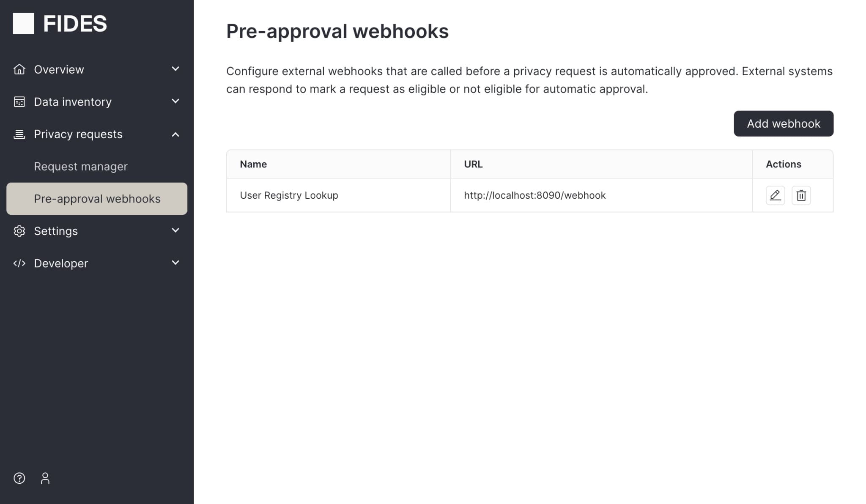This screenshot has height=504, width=866.
Task: Open the Request manager page
Action: pos(81,166)
